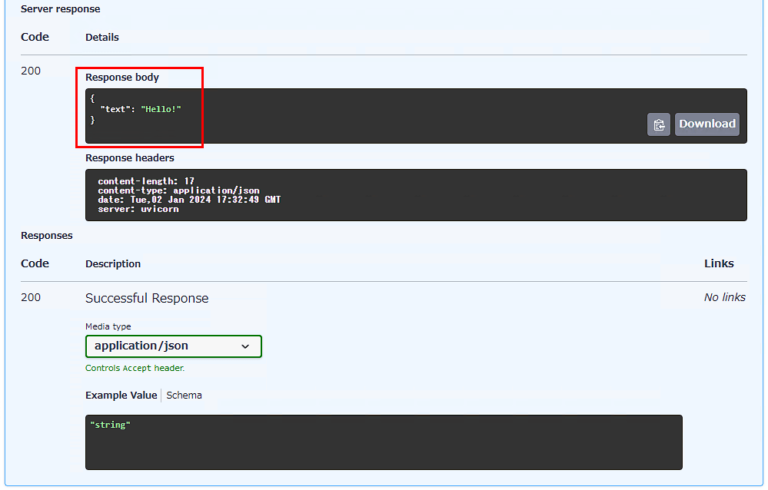Select the Example Value tab
Image resolution: width=768 pixels, height=490 pixels.
coord(122,395)
